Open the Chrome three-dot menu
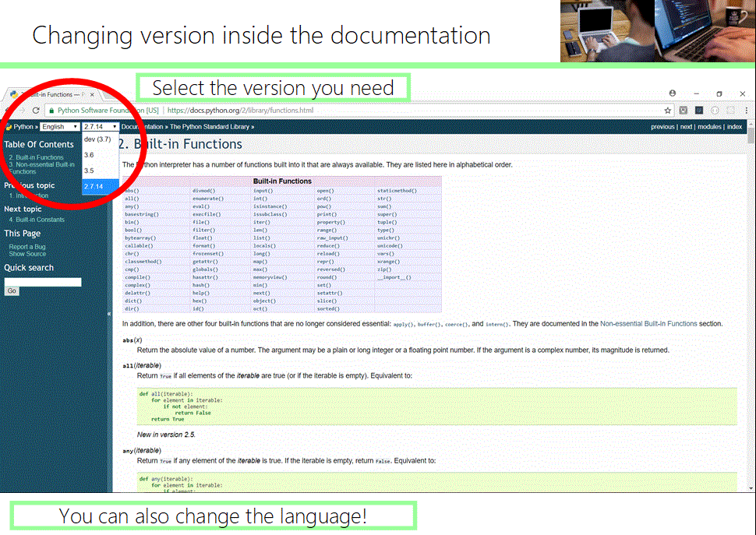This screenshot has width=756, height=535. click(747, 111)
